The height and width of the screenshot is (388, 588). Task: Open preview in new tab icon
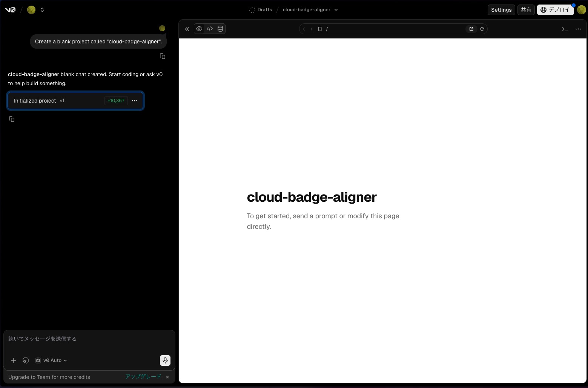471,29
